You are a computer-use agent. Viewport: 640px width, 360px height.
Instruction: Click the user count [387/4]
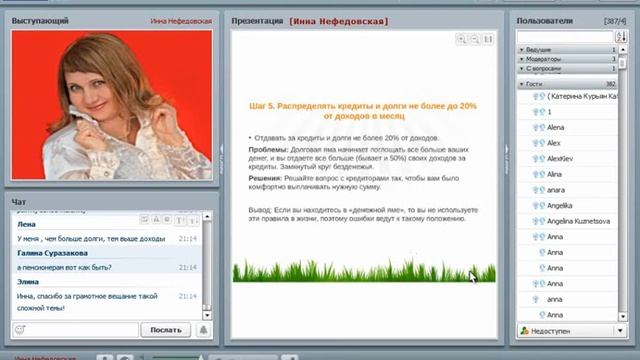(x=615, y=21)
